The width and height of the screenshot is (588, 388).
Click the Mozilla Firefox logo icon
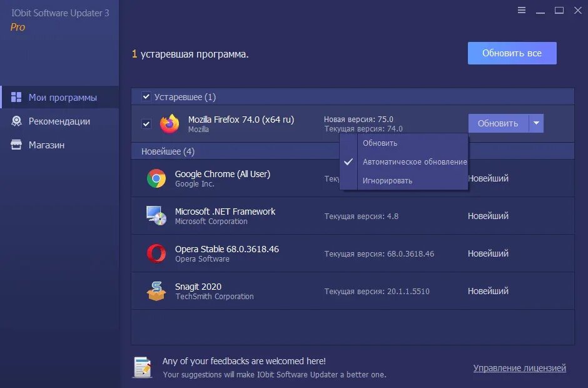click(170, 123)
